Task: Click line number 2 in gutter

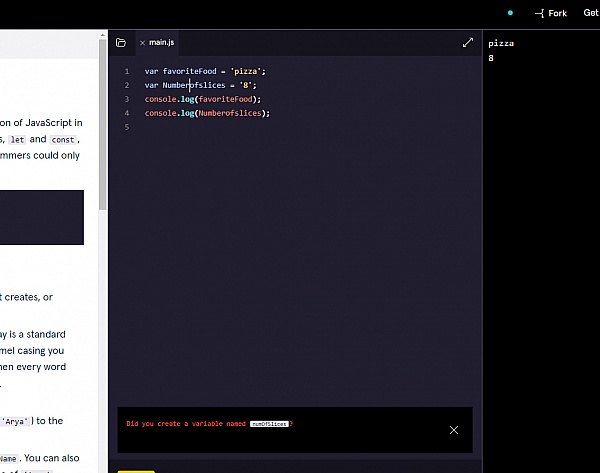Action: point(127,85)
